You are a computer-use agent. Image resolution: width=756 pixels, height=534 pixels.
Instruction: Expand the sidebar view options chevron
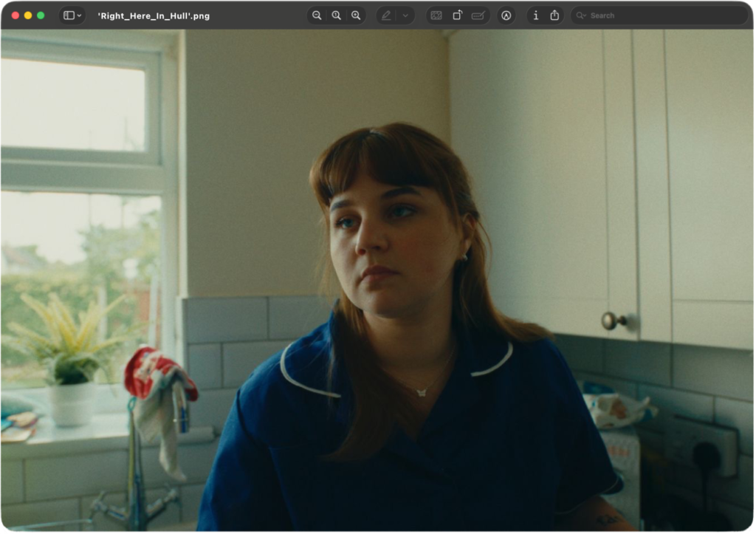(x=79, y=16)
